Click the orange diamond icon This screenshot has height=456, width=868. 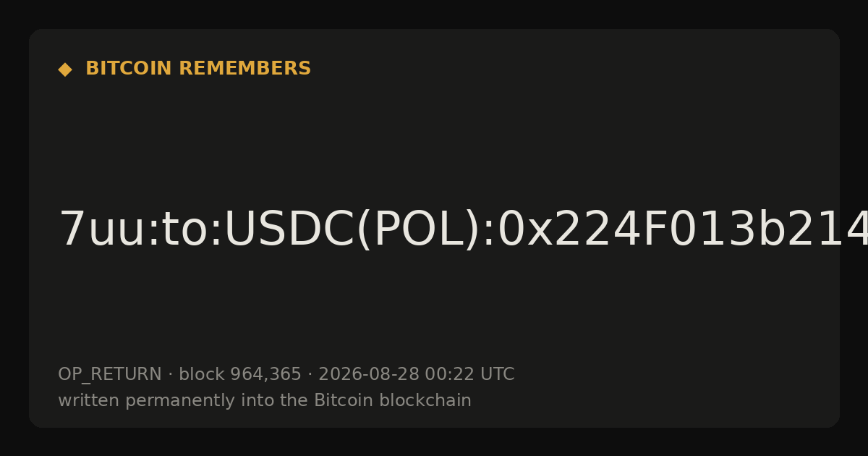tap(65, 69)
